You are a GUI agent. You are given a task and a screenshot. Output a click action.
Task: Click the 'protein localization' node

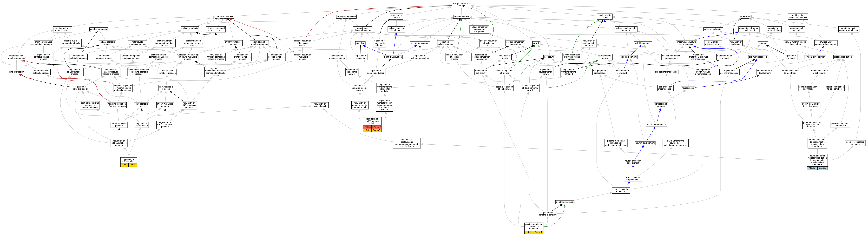(x=843, y=57)
